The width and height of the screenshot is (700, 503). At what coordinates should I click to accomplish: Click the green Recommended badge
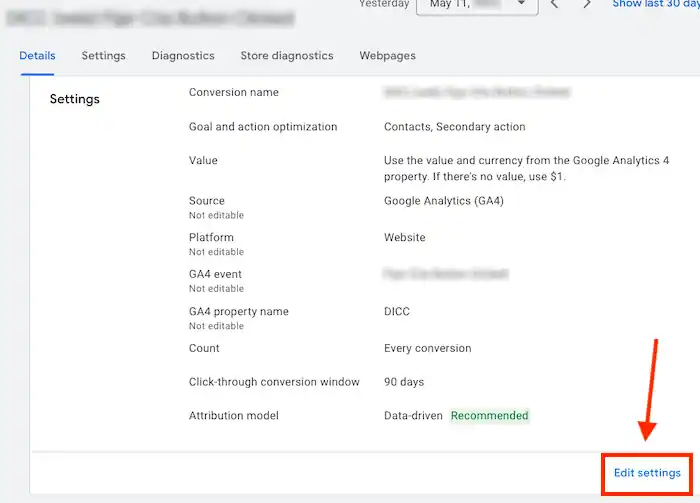point(489,415)
